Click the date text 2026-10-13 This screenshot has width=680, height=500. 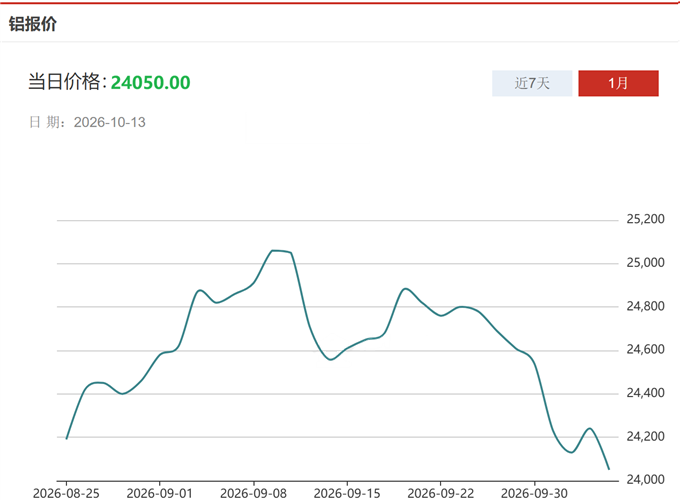click(109, 122)
